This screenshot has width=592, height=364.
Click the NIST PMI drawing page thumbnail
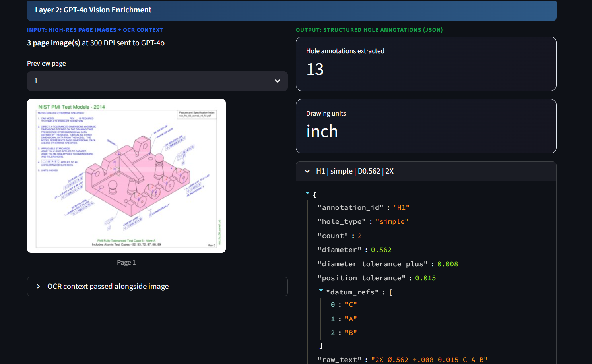(x=126, y=176)
